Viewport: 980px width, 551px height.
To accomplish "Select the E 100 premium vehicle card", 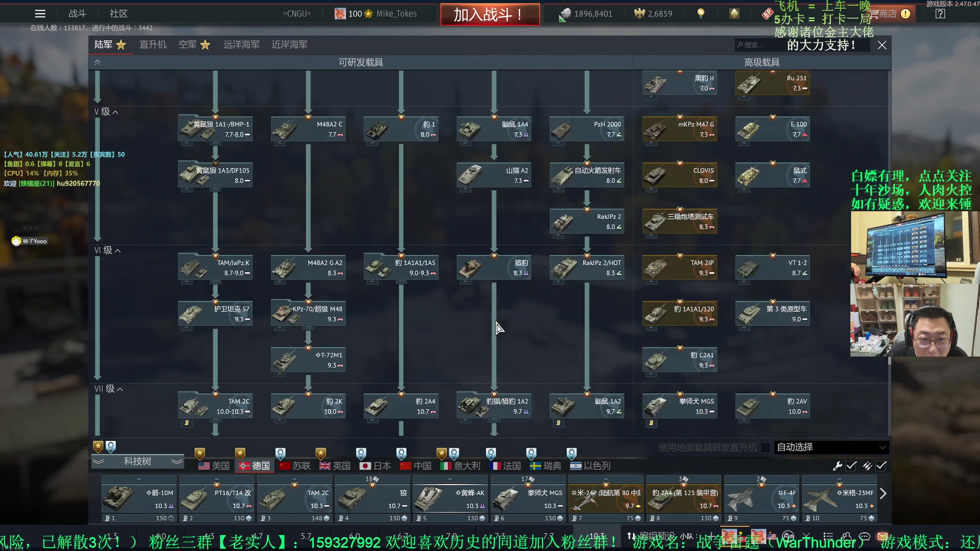I will click(773, 129).
